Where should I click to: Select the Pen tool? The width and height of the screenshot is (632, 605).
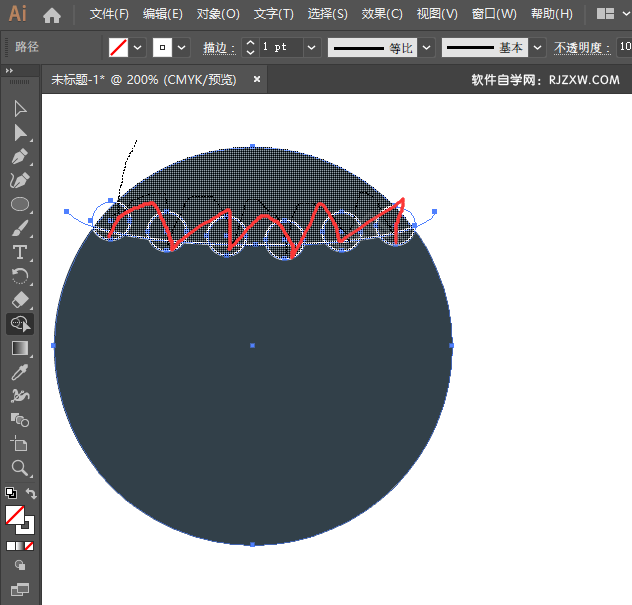20,156
